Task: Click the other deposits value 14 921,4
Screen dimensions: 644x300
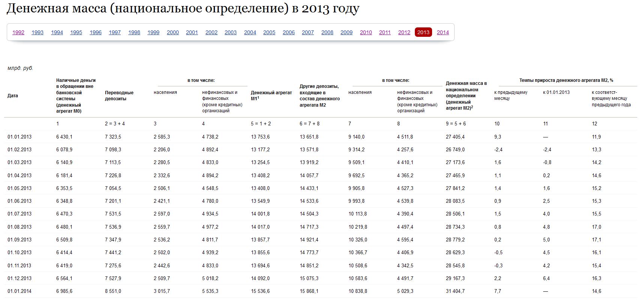Action: coord(309,240)
